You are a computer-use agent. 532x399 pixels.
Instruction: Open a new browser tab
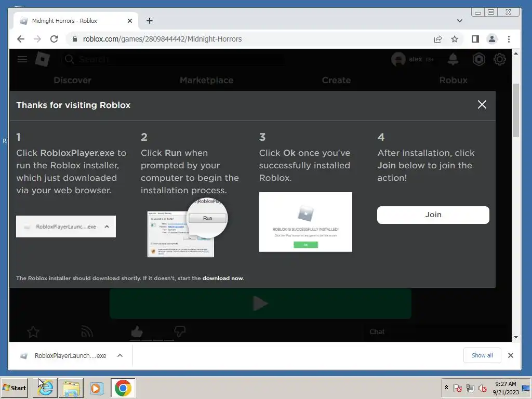[x=150, y=21]
